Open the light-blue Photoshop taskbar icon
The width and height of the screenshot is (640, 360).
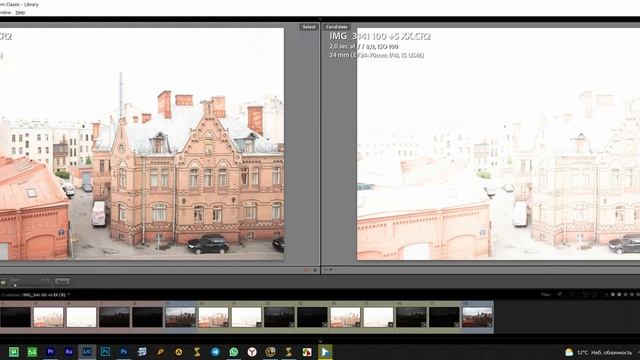coord(105,352)
